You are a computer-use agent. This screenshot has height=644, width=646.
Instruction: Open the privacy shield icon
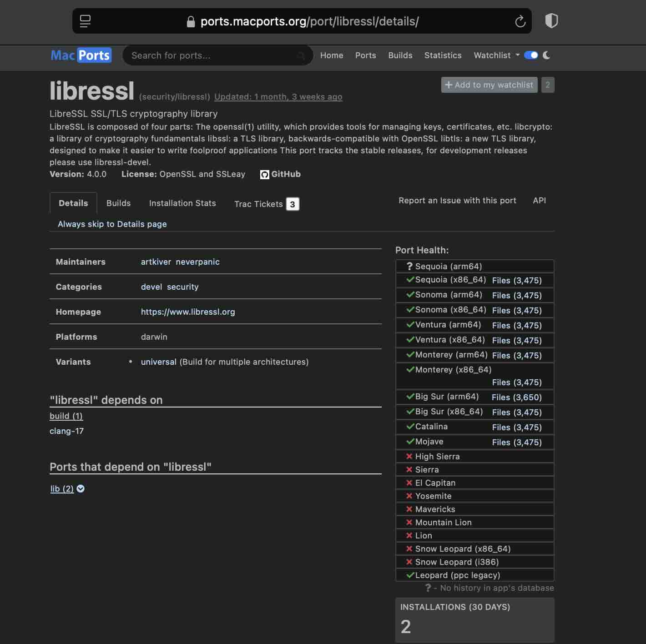pos(551,21)
